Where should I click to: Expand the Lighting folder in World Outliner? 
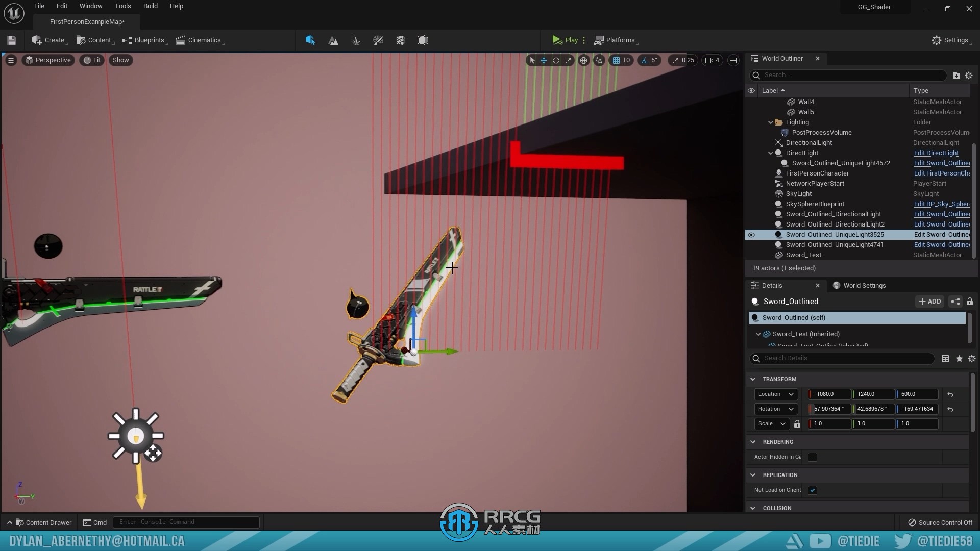pyautogui.click(x=771, y=122)
